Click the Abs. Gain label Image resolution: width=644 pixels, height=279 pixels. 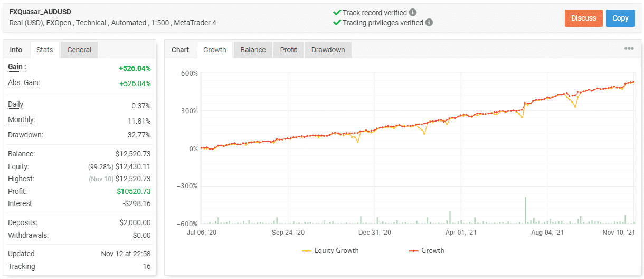pyautogui.click(x=24, y=83)
